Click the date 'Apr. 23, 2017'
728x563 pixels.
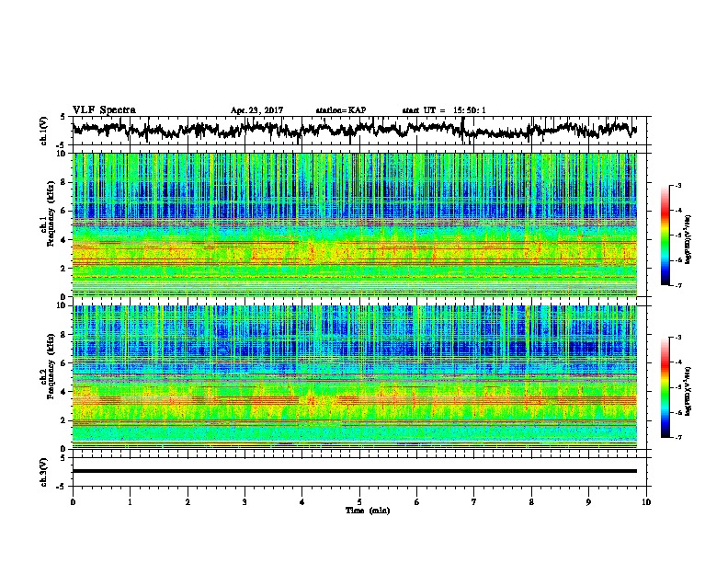tap(256, 110)
